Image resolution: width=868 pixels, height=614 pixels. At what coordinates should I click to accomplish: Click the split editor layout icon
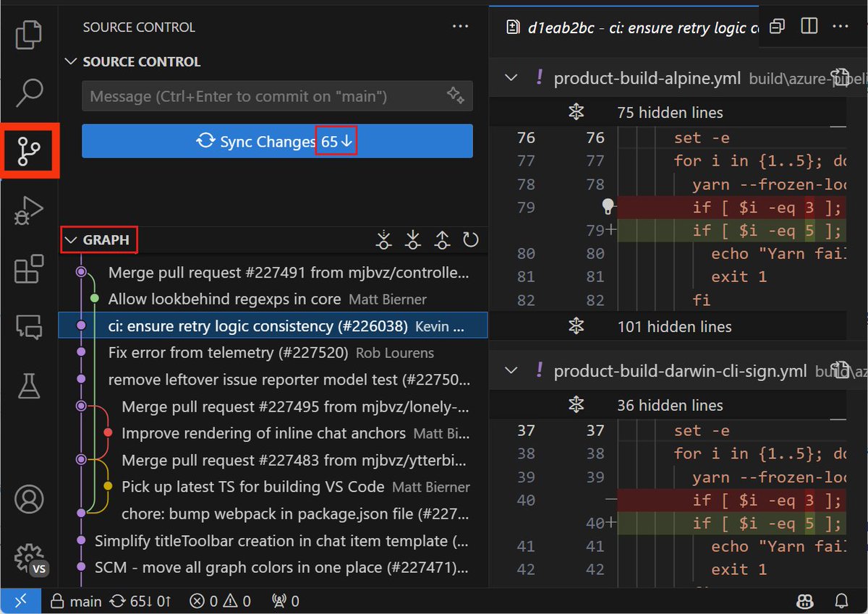click(x=809, y=27)
